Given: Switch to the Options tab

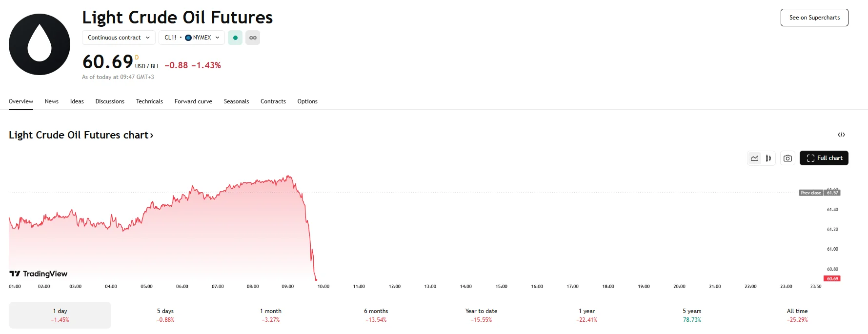Looking at the screenshot, I should 307,101.
